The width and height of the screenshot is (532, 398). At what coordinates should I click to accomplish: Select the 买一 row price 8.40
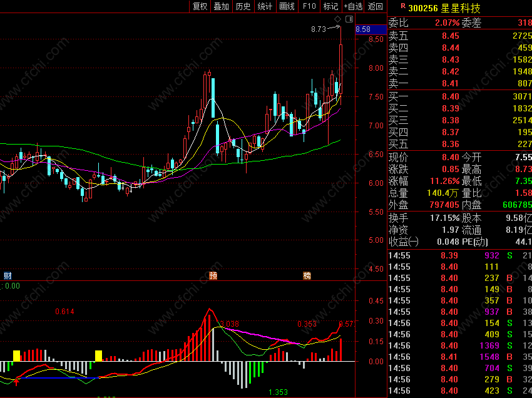point(451,97)
